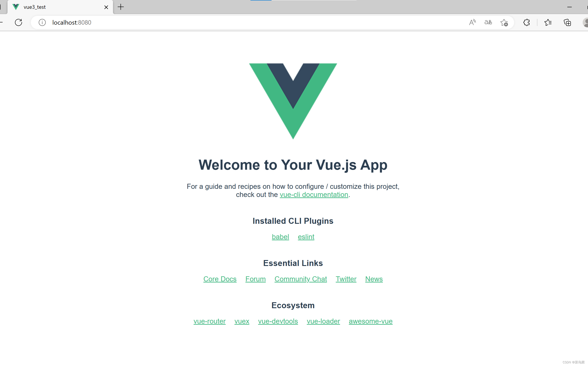Click the eslint plugin link
The image size is (588, 366).
[x=305, y=237]
